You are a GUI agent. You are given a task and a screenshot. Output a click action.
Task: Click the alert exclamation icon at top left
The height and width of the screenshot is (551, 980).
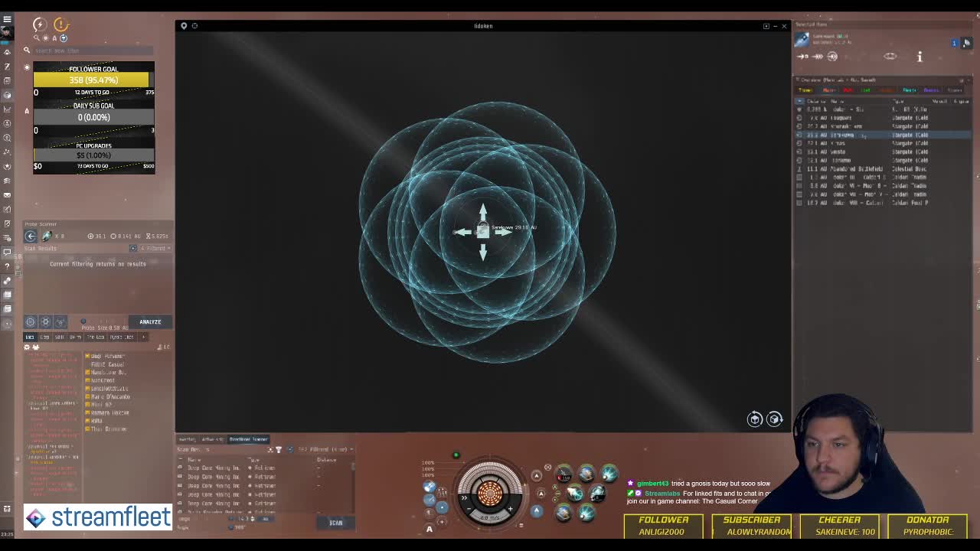click(x=61, y=24)
